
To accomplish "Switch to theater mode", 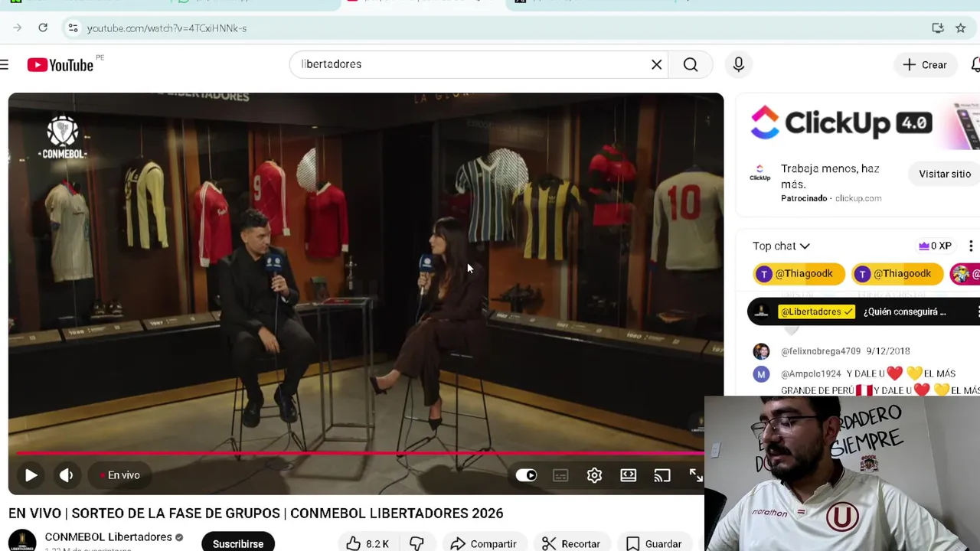I will [x=628, y=475].
